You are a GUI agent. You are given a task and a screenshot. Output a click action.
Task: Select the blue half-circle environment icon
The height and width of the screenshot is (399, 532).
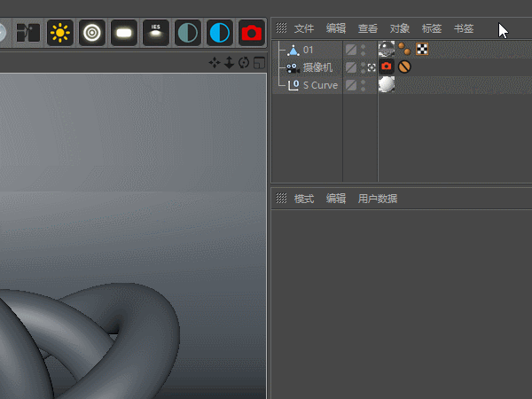click(220, 33)
